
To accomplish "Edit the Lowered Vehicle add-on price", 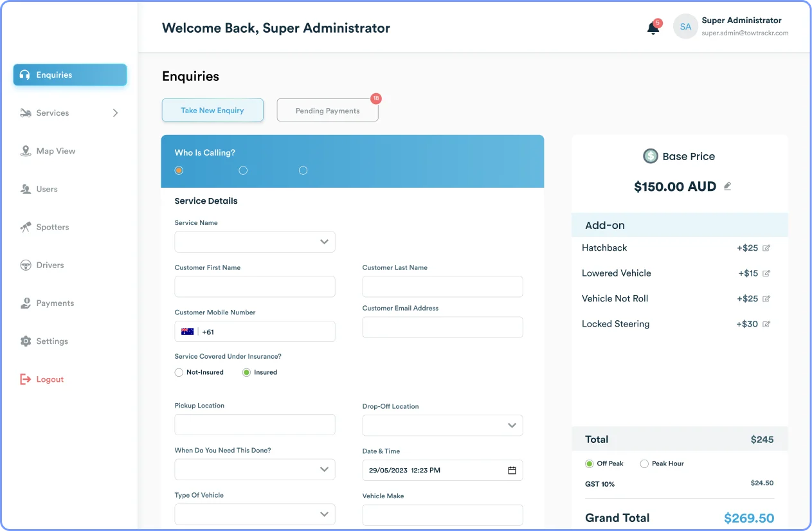I will pos(766,273).
